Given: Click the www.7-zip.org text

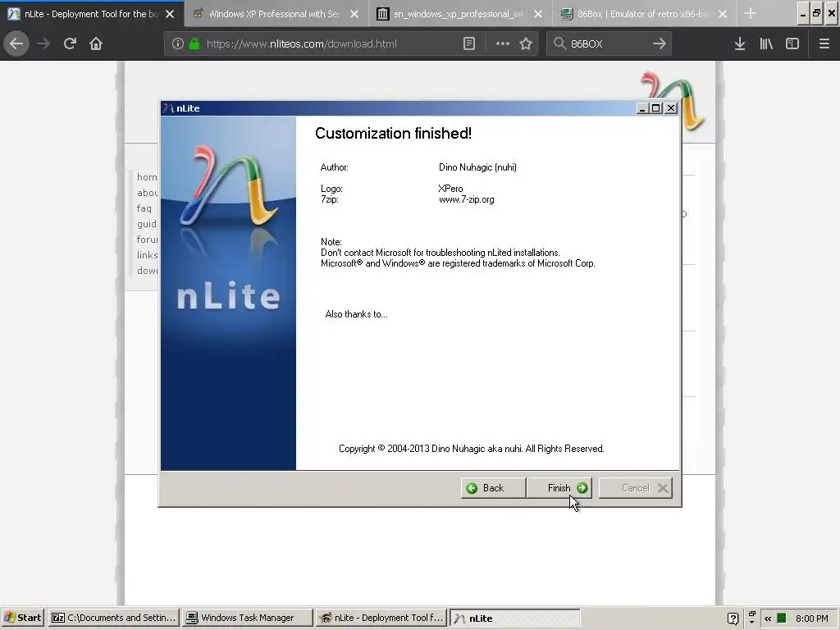Looking at the screenshot, I should click(467, 199).
